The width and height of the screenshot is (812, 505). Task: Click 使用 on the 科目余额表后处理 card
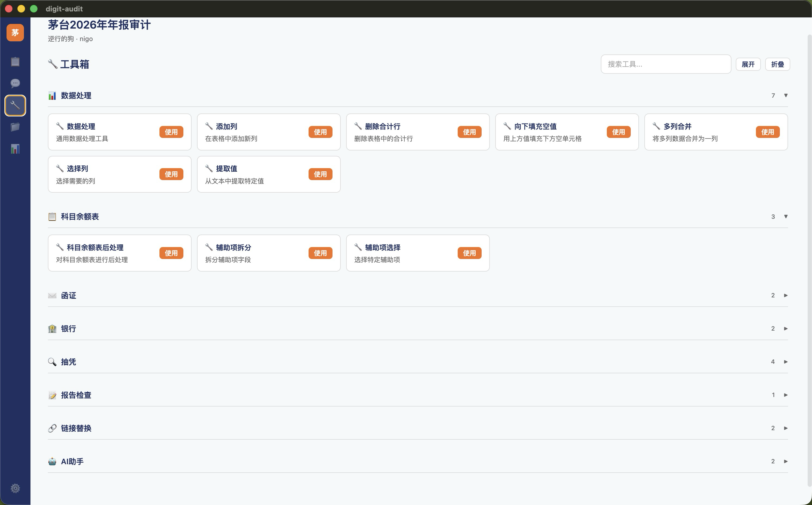click(171, 253)
